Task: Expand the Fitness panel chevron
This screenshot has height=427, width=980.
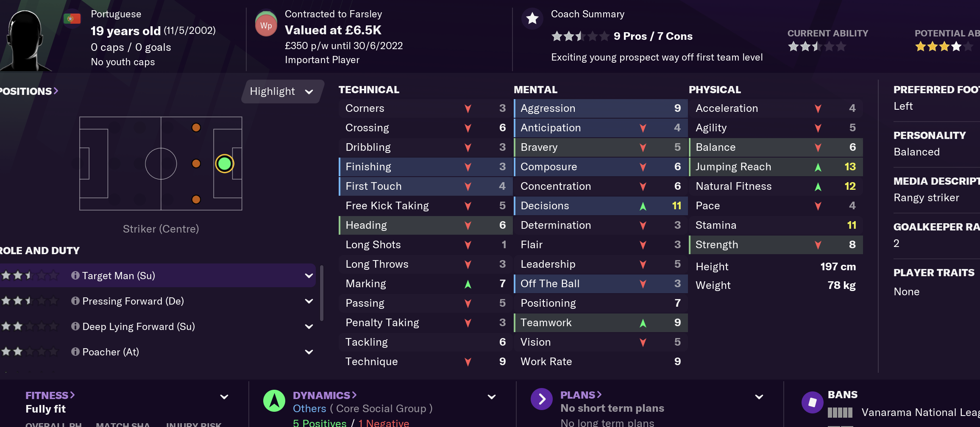Action: tap(224, 397)
